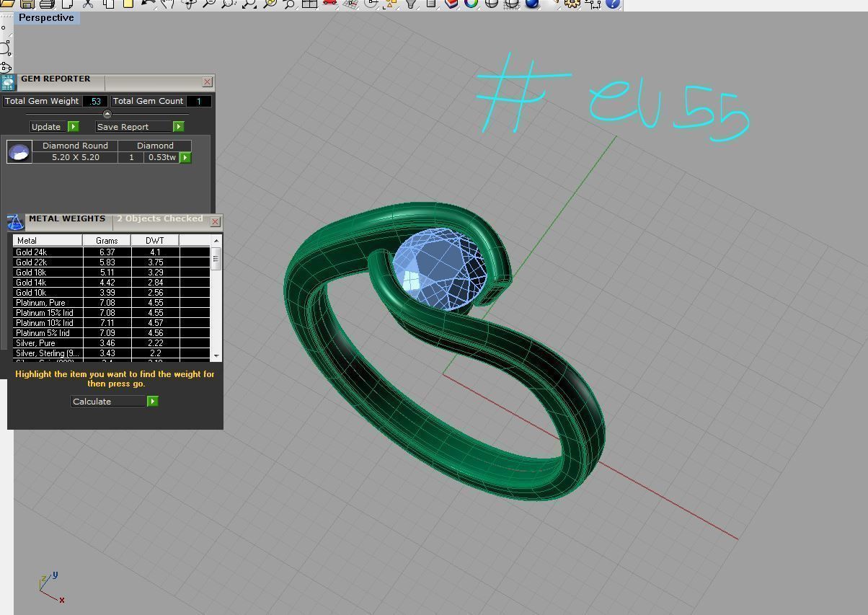868x615 pixels.
Task: Click the red car icon
Action: tap(329, 4)
